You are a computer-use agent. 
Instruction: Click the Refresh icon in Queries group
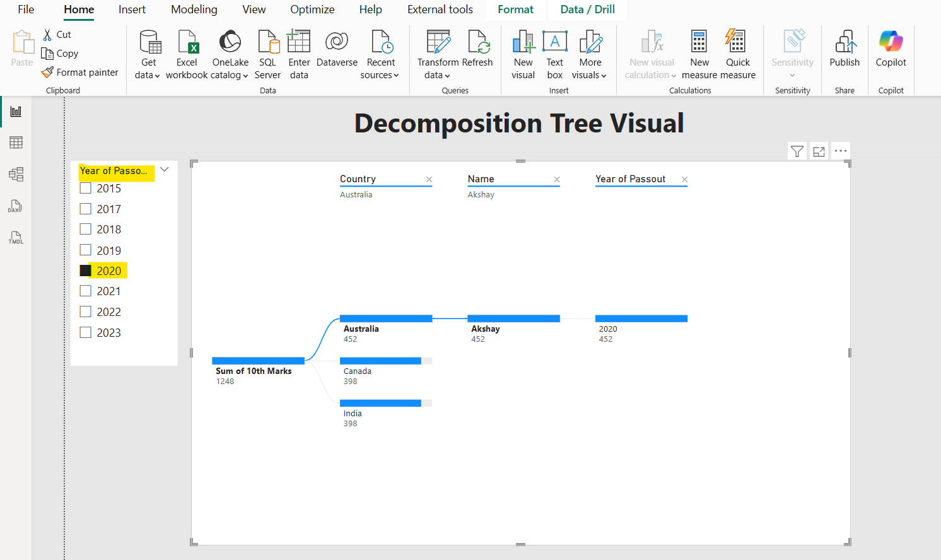[x=478, y=47]
